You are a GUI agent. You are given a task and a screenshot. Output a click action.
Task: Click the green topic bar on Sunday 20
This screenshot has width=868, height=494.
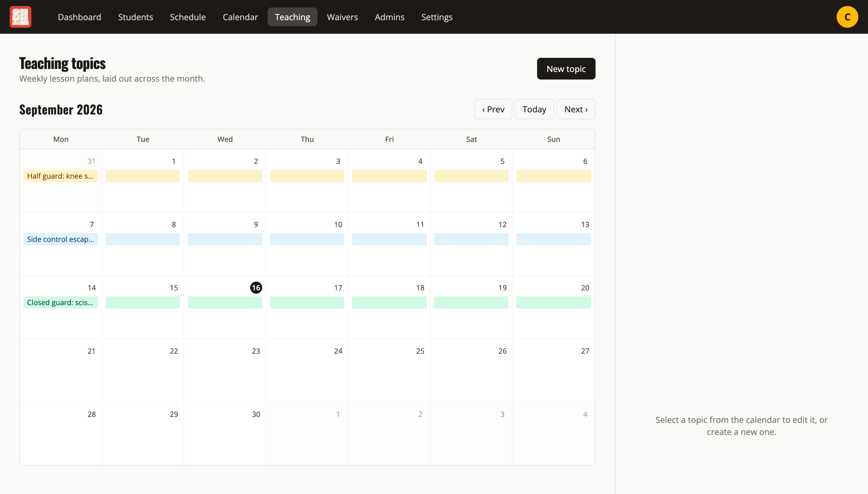553,303
